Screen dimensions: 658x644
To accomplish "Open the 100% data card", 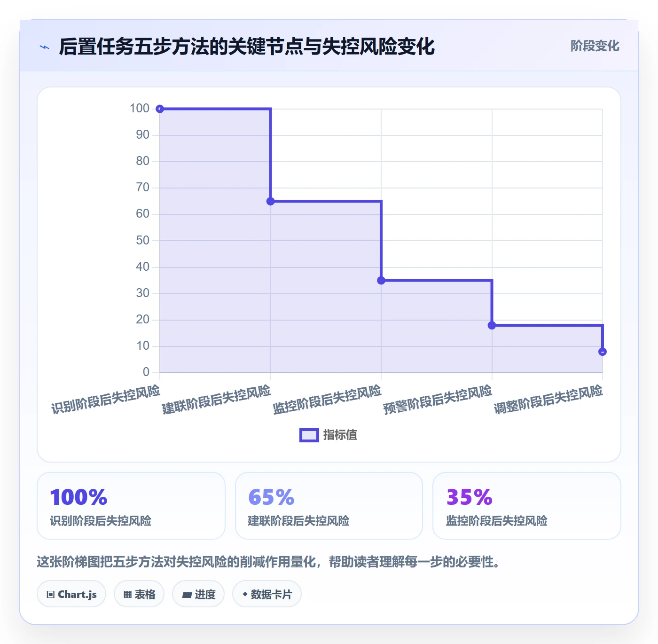I will [131, 506].
